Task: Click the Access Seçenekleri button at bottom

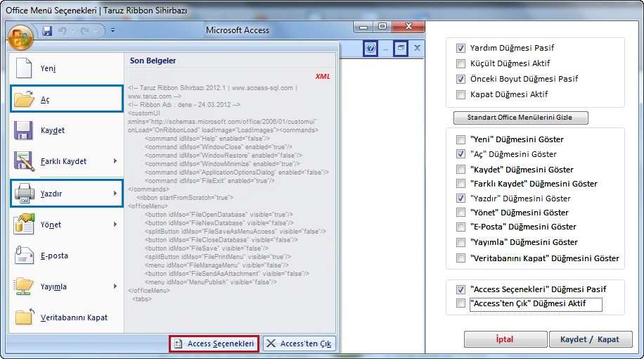Action: (x=214, y=344)
